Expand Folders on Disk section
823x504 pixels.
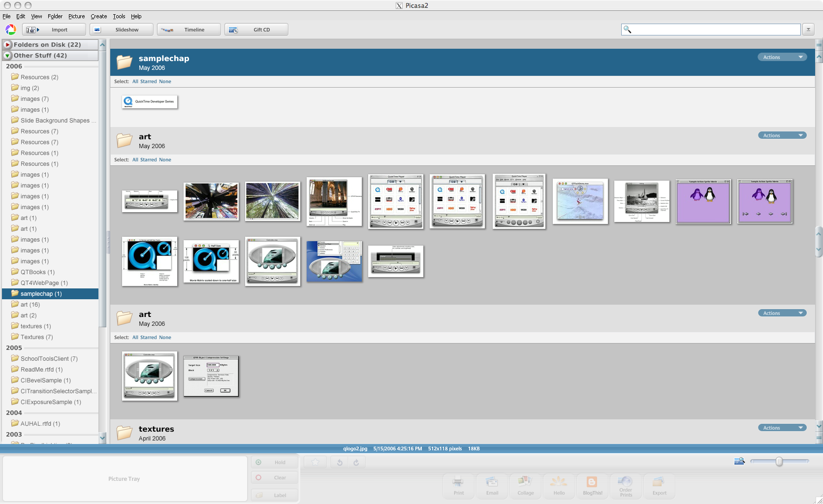[7, 44]
